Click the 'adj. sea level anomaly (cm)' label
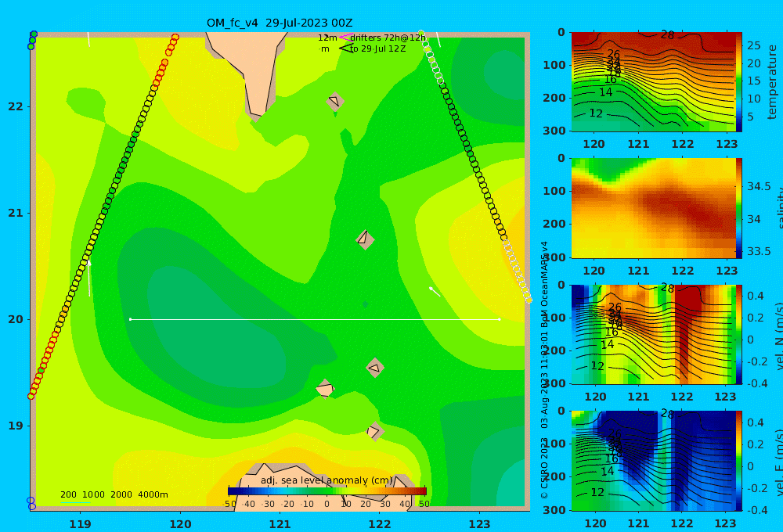The height and width of the screenshot is (532, 783). (x=327, y=480)
